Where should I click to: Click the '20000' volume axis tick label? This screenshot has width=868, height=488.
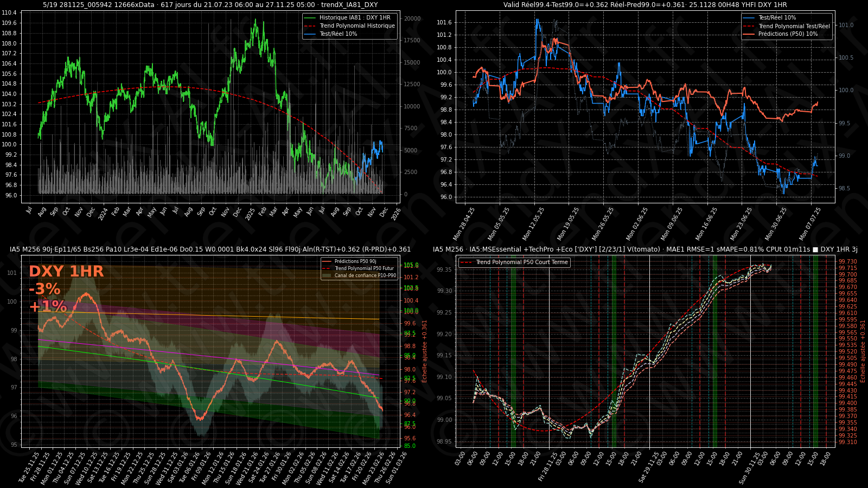click(412, 18)
